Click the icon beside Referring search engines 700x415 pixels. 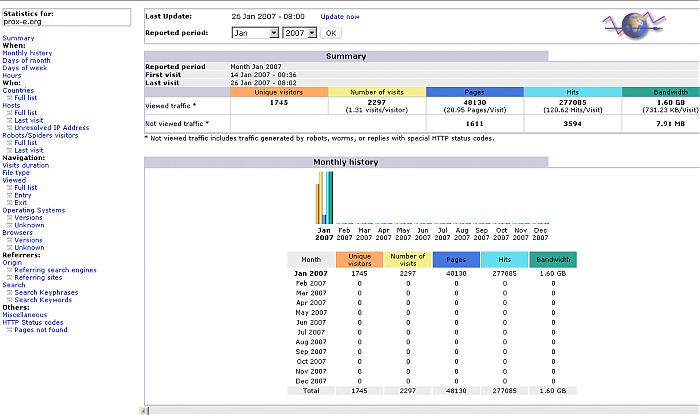click(10, 269)
